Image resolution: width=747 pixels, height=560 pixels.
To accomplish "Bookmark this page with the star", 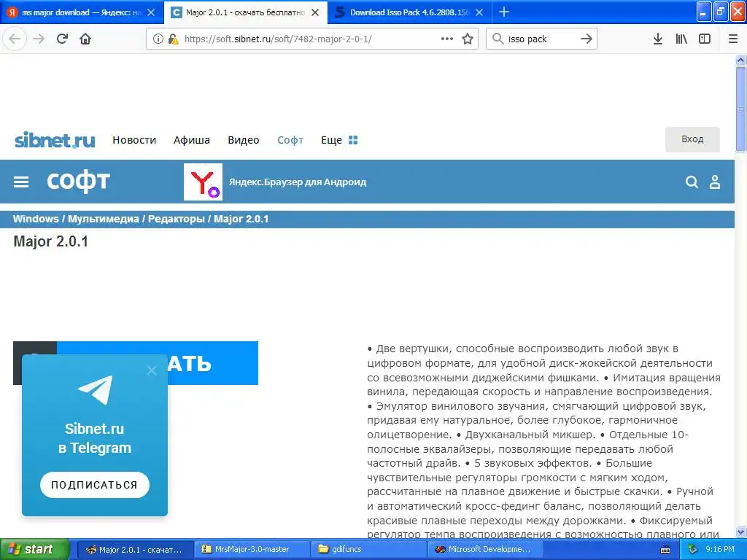I will click(x=468, y=39).
